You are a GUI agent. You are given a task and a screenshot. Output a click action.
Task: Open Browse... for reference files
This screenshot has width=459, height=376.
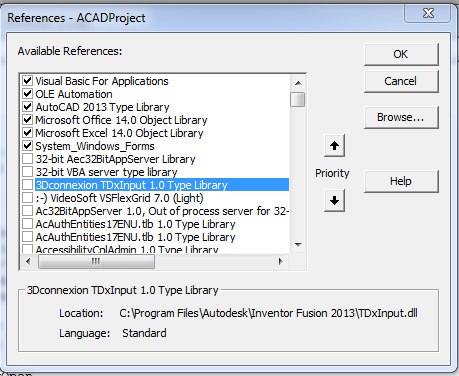[x=401, y=117]
